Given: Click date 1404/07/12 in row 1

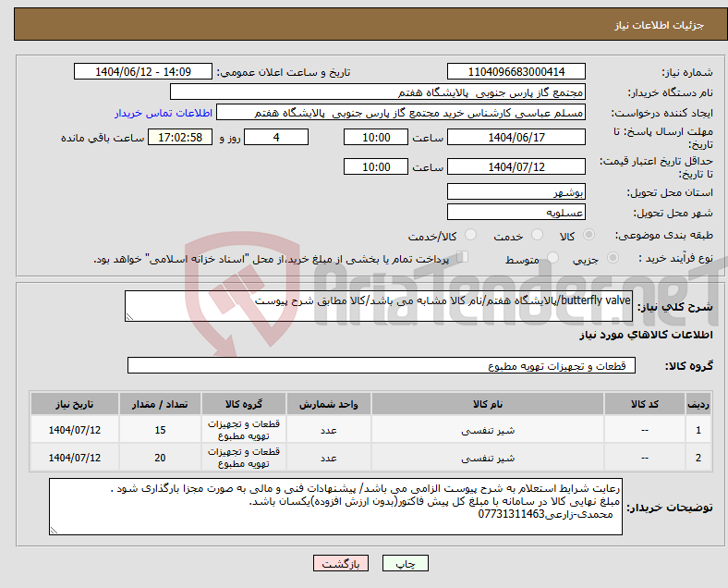Looking at the screenshot, I should click(x=74, y=430).
